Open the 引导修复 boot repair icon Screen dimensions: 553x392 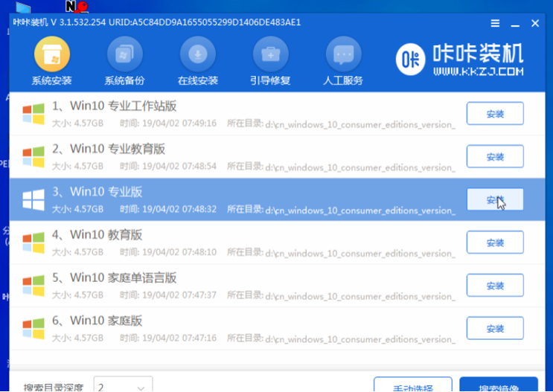(x=270, y=54)
